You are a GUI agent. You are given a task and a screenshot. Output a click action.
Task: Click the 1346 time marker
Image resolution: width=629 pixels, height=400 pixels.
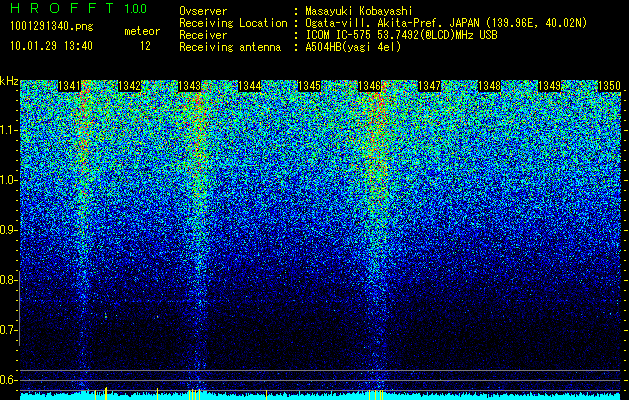point(369,86)
